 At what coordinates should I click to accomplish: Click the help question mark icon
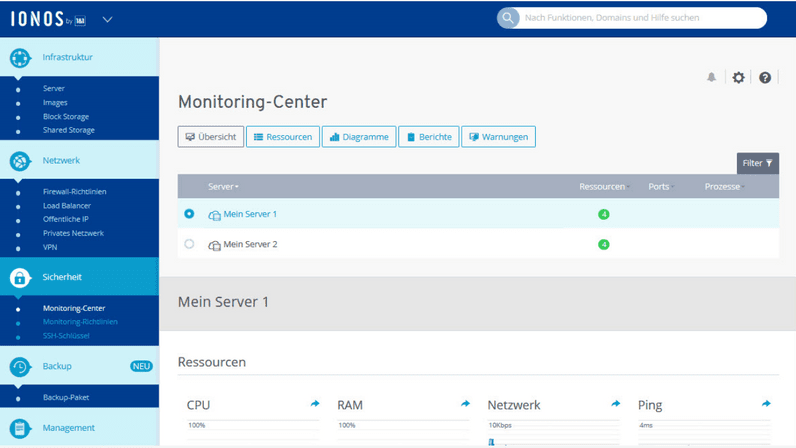pyautogui.click(x=765, y=78)
